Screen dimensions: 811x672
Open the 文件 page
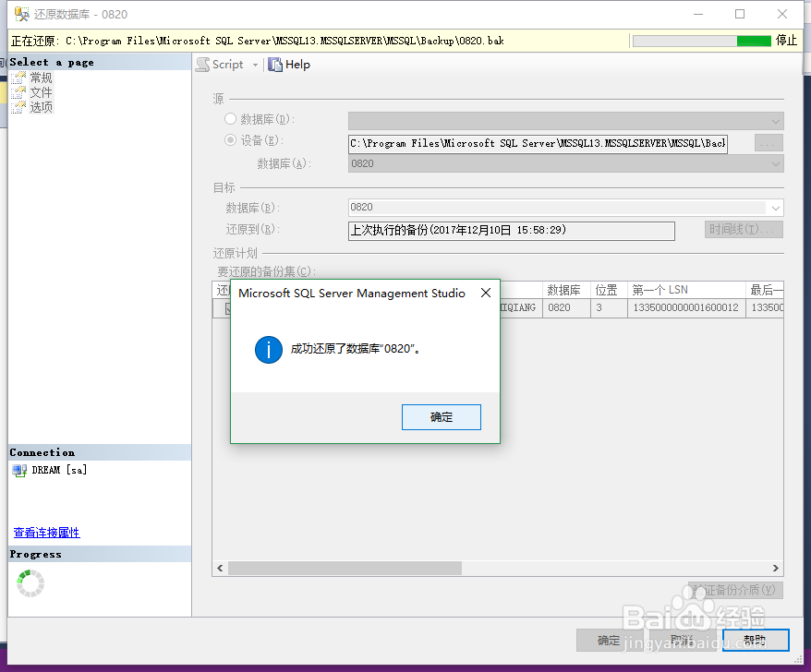coord(41,92)
